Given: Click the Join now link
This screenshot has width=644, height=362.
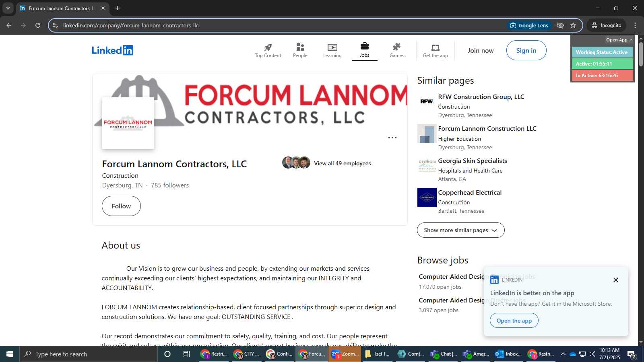Looking at the screenshot, I should coord(480,50).
